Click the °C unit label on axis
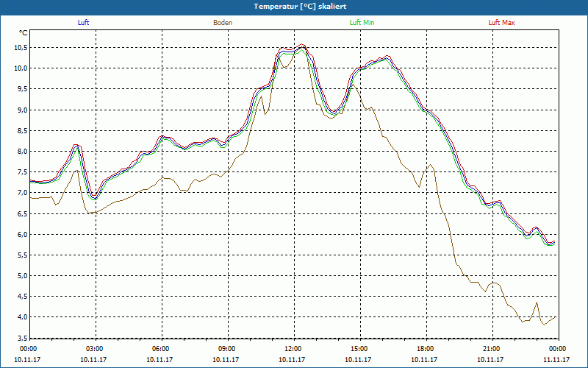 click(24, 33)
